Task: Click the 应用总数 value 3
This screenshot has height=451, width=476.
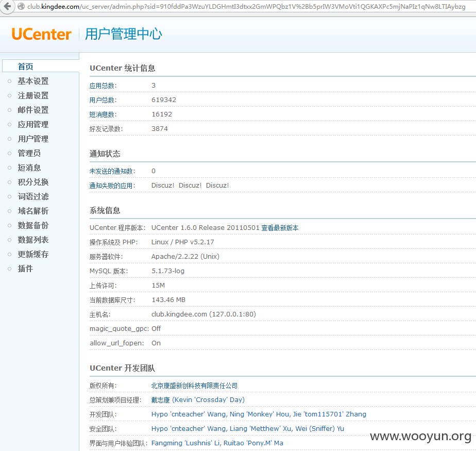Action: 154,86
